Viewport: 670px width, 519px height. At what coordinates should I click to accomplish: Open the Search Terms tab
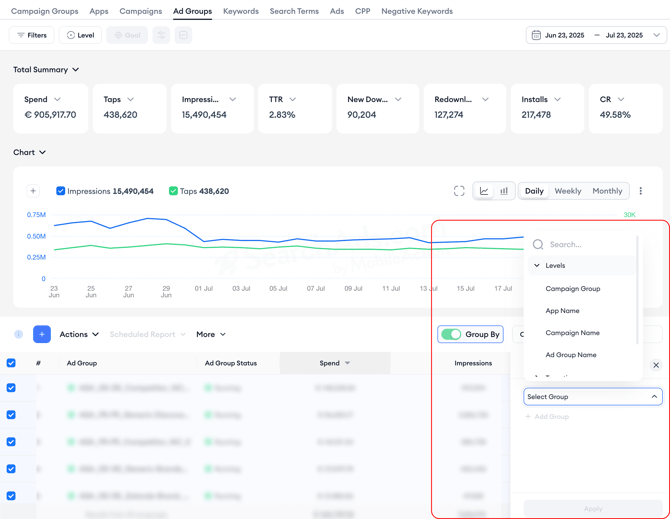[294, 11]
